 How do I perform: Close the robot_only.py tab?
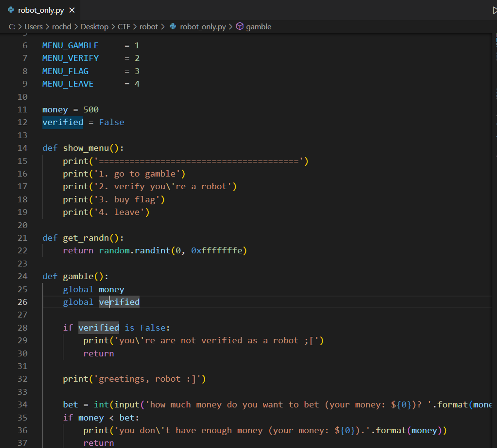pyautogui.click(x=72, y=10)
